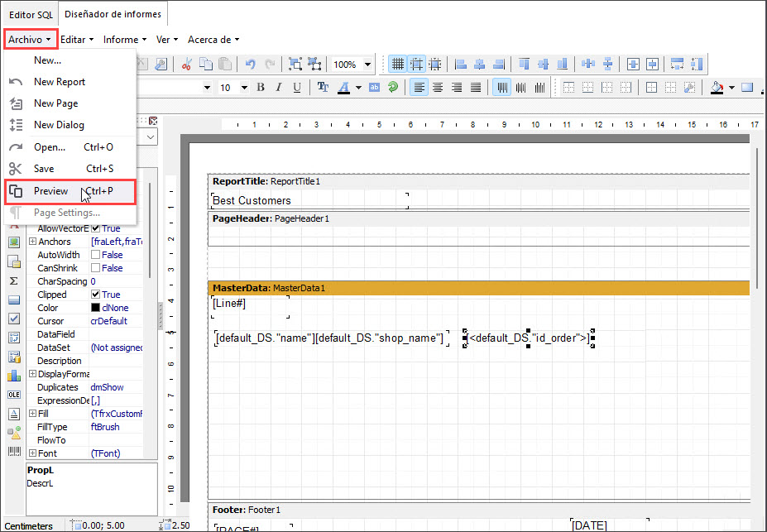Expand the Font property
Image resolution: width=767 pixels, height=532 pixels.
coord(33,453)
